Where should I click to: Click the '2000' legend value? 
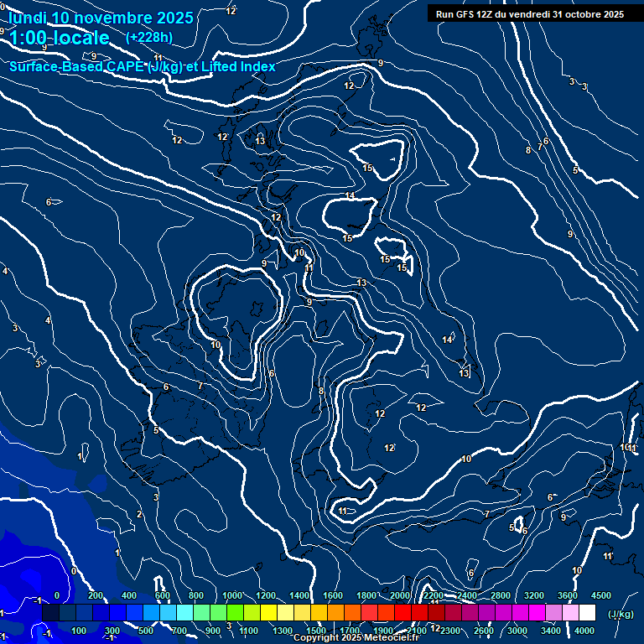[x=400, y=595]
